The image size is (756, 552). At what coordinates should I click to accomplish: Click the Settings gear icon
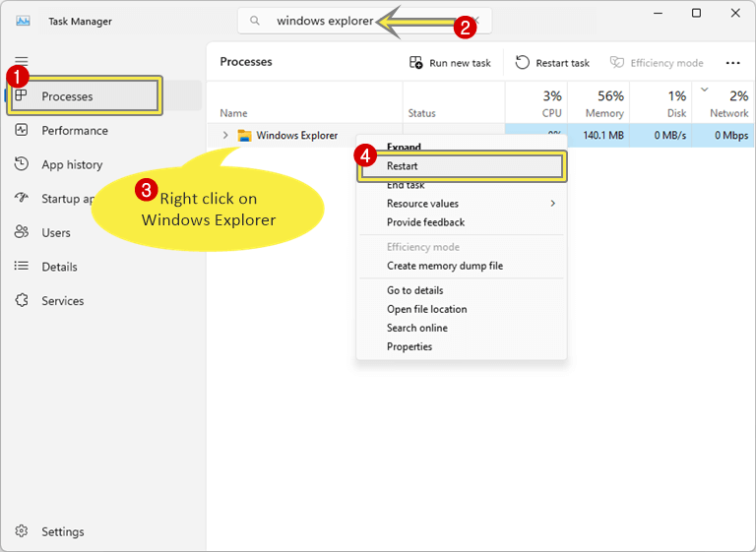22,530
